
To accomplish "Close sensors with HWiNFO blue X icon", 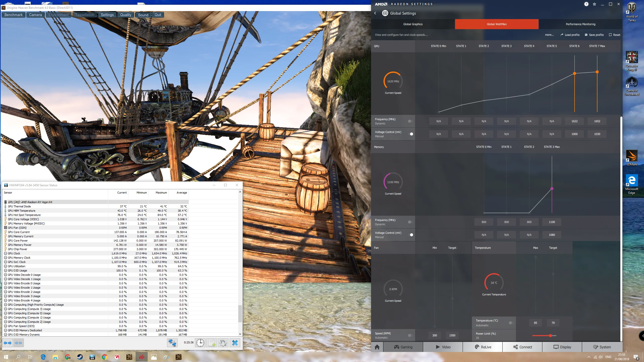I will point(235,343).
